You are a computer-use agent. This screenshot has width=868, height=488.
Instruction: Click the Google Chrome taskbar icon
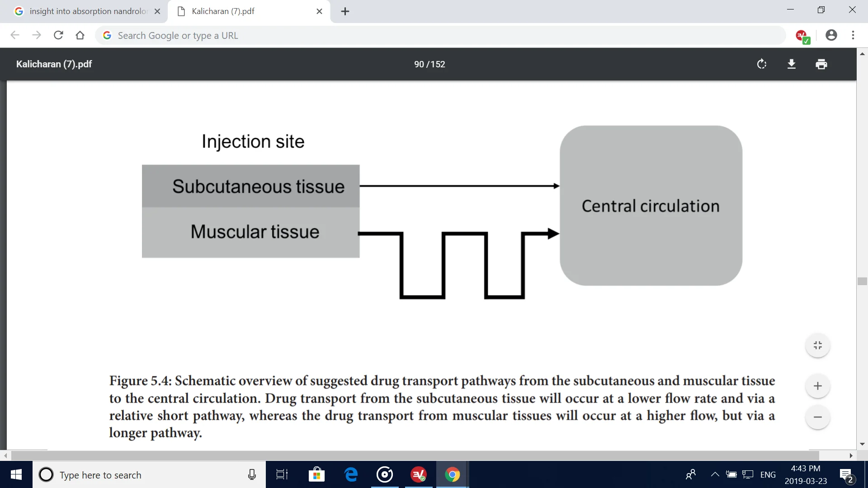pos(453,474)
